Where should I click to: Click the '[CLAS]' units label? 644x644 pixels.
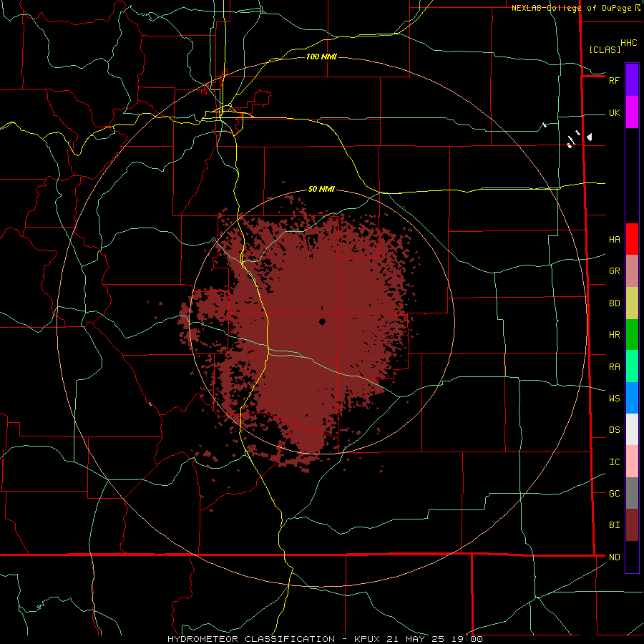coord(605,49)
